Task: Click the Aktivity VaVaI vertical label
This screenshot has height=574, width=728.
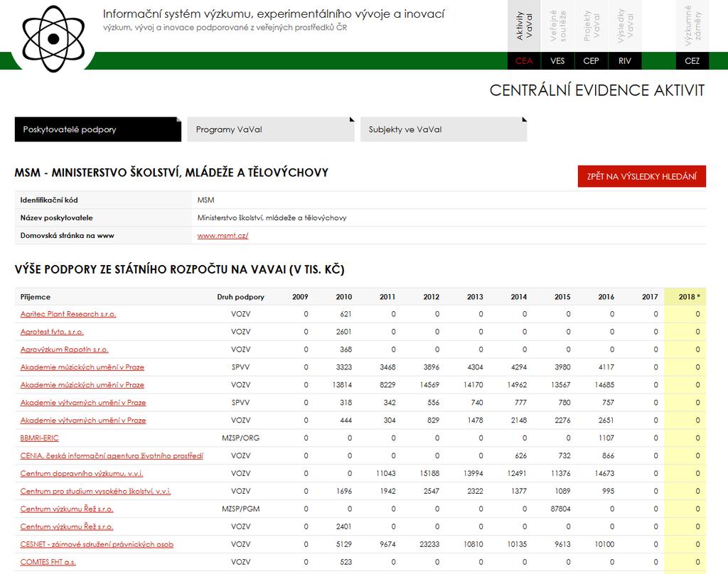Action: coord(524,26)
